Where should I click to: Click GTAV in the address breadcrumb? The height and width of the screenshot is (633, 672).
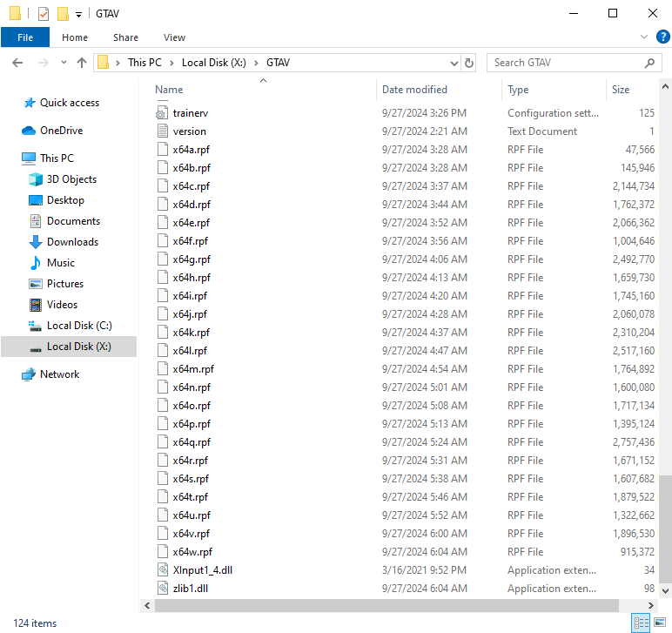tap(278, 63)
